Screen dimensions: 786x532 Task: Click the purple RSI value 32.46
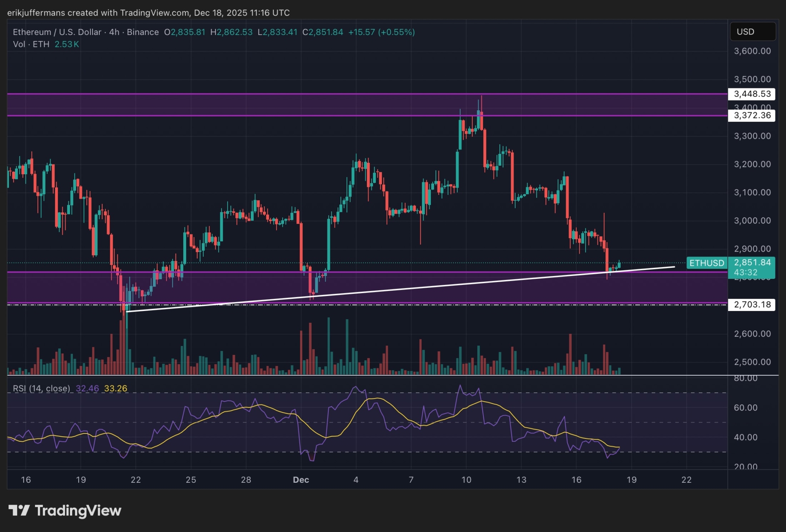(87, 388)
